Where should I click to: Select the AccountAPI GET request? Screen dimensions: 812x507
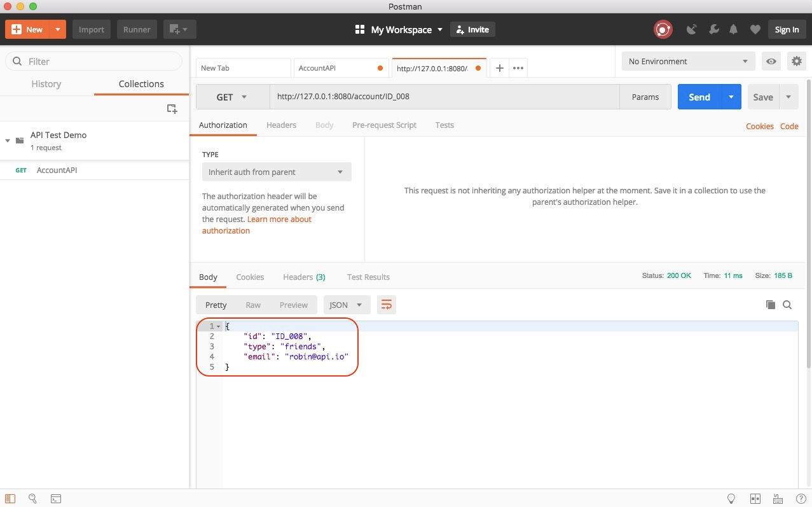click(x=94, y=170)
